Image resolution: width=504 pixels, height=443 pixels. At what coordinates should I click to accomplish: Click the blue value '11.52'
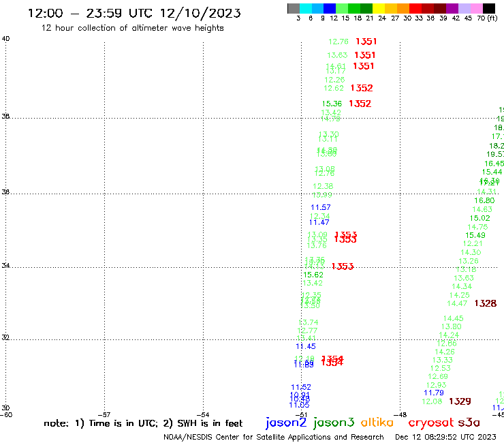301,387
